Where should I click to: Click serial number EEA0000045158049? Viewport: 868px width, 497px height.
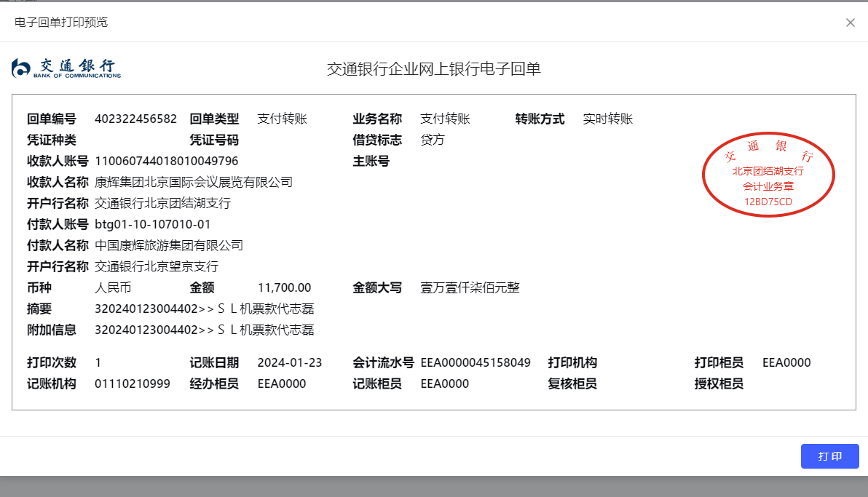[476, 362]
